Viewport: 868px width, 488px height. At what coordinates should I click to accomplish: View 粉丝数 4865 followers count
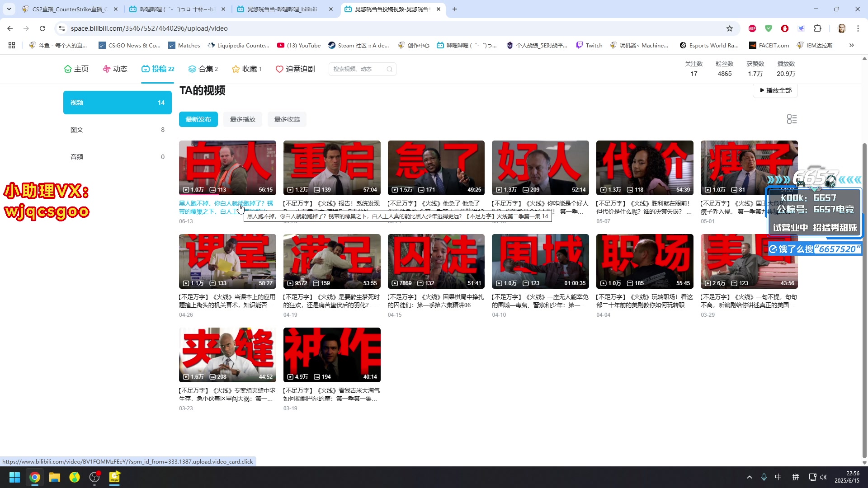724,69
